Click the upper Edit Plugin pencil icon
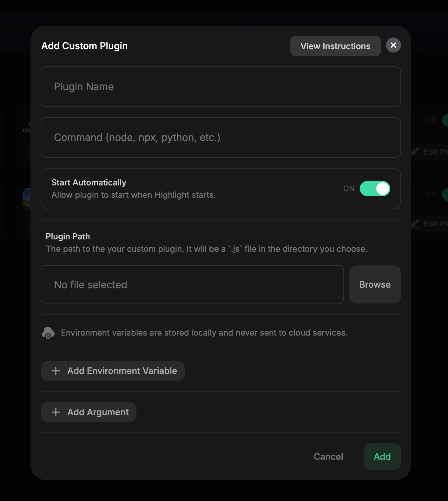 pyautogui.click(x=415, y=152)
